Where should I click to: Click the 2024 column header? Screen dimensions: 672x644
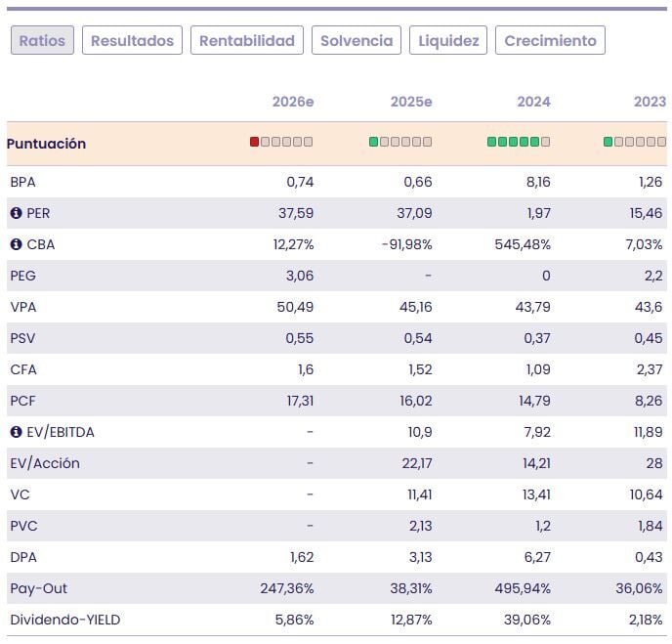pos(533,102)
